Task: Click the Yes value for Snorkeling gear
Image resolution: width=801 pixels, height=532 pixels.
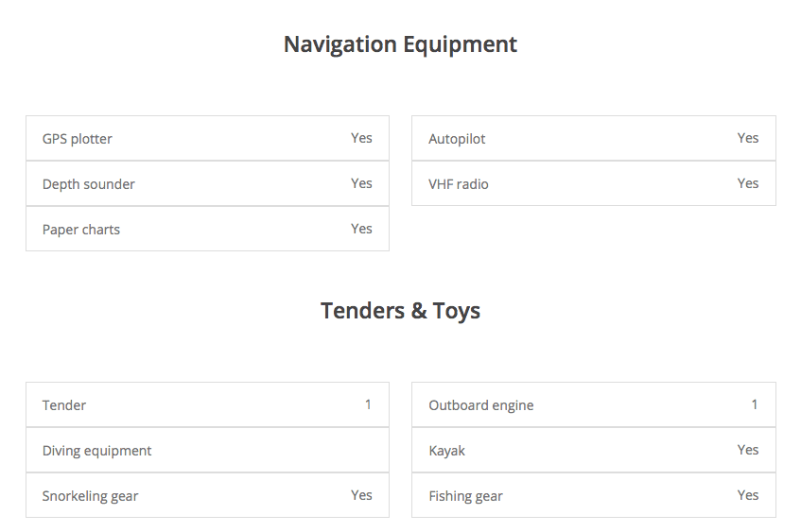Action: pyautogui.click(x=361, y=495)
